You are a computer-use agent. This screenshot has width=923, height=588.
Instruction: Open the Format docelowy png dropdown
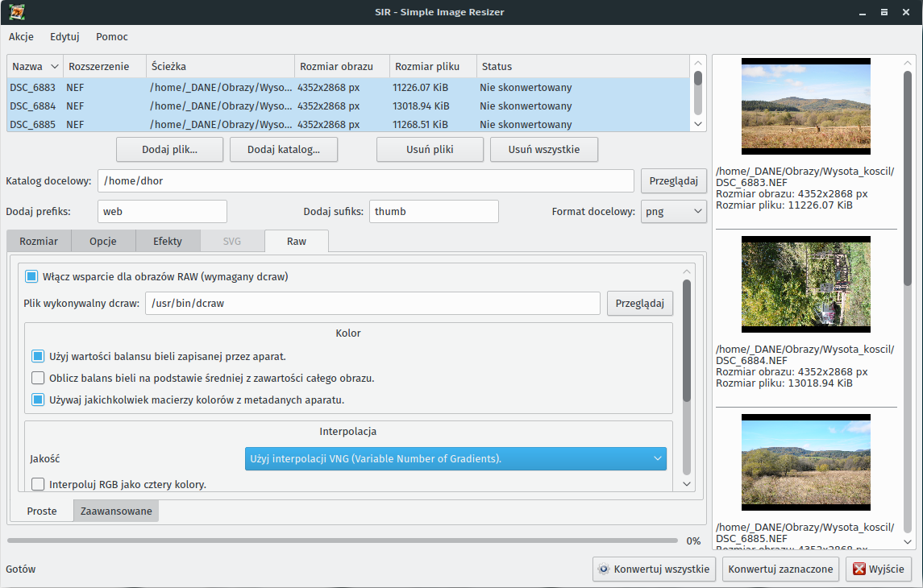tap(673, 212)
